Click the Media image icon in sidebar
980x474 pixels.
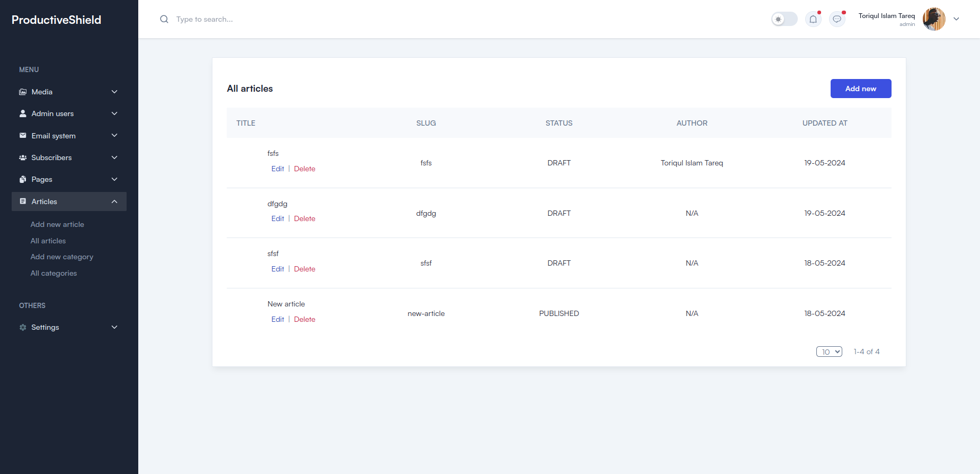(x=23, y=92)
